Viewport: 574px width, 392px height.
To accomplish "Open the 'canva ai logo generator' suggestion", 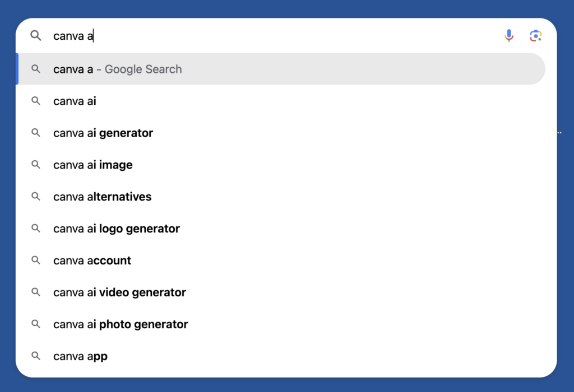I will [x=116, y=228].
